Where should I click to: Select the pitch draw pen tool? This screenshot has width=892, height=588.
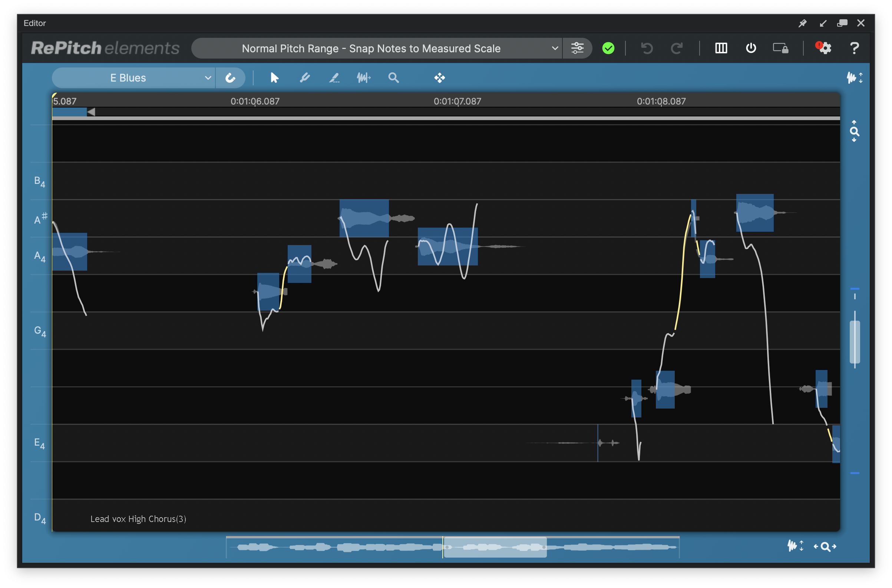pos(304,78)
